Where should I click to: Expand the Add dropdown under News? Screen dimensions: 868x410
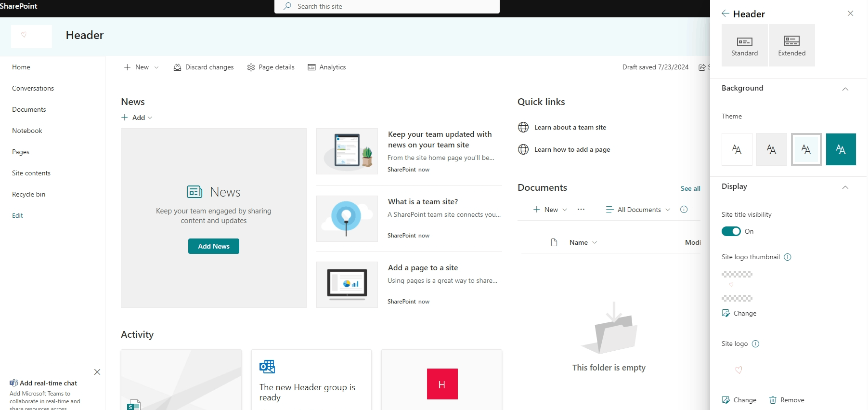pyautogui.click(x=137, y=118)
